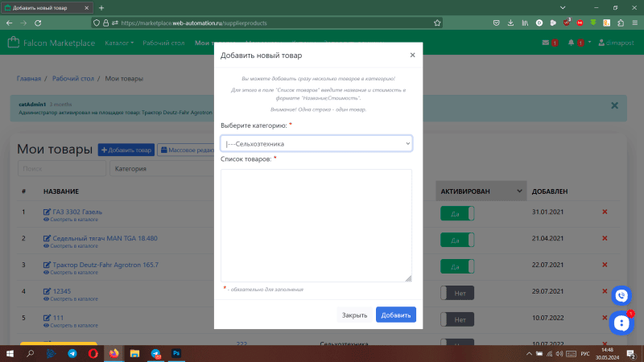
Task: Go to Рабочий стол in the navbar
Action: (163, 43)
